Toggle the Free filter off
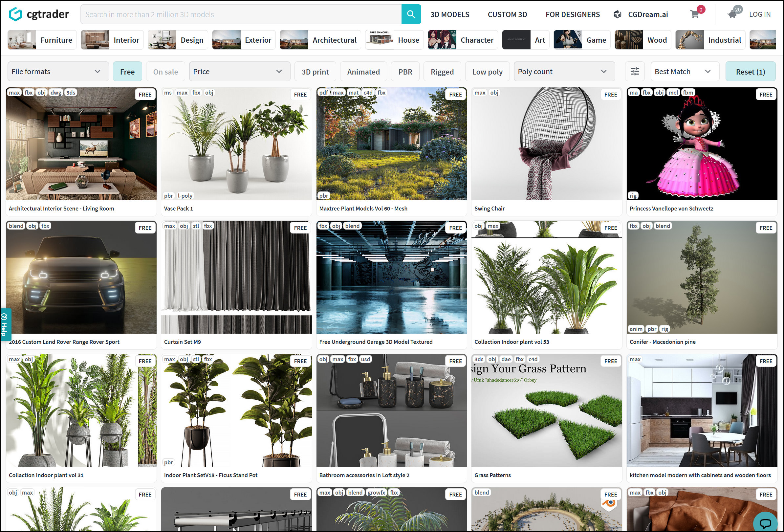Screen dimensions: 784x532 pyautogui.click(x=127, y=72)
